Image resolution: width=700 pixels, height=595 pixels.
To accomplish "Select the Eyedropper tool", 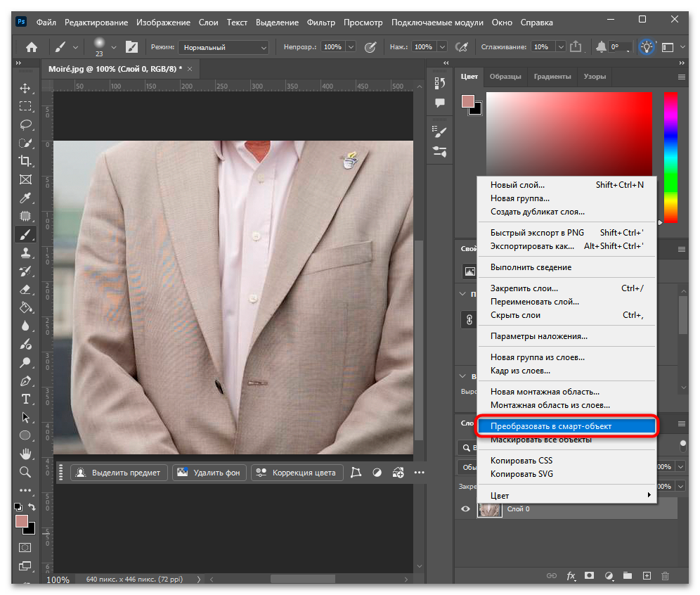I will [25, 198].
